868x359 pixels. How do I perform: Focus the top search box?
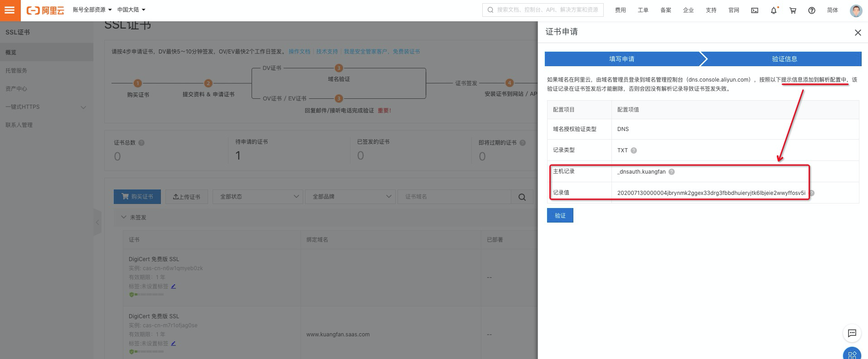(543, 10)
